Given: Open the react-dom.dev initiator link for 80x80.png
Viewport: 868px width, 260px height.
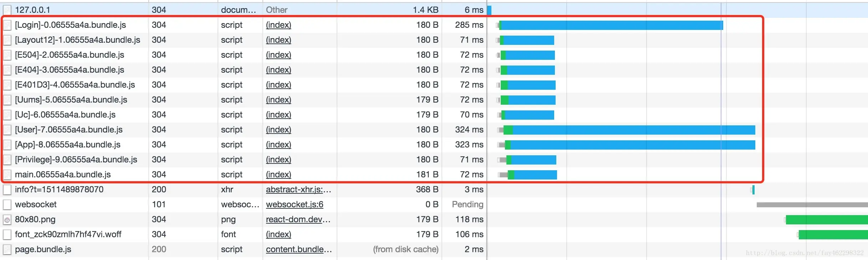Looking at the screenshot, I should pyautogui.click(x=298, y=219).
